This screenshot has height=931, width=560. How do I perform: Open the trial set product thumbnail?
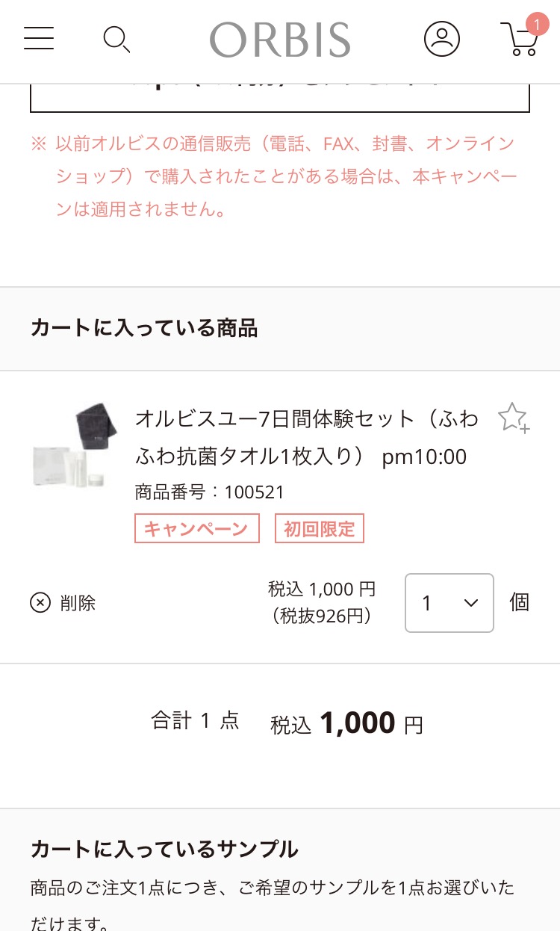(76, 446)
